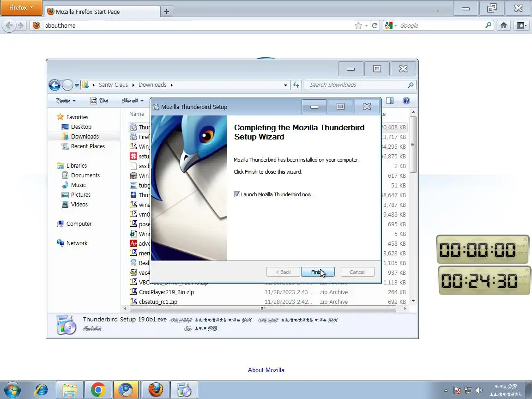
Task: Select Computer in the navigation pane
Action: 79,224
